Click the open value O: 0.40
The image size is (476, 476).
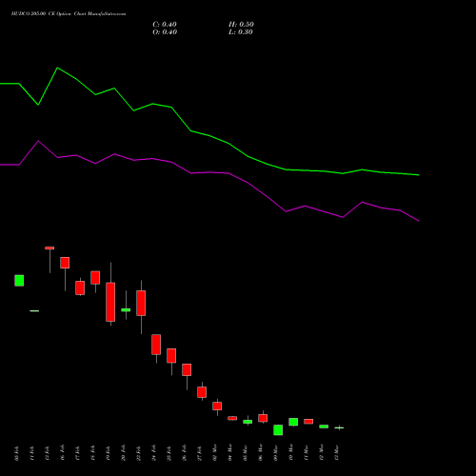coord(165,32)
